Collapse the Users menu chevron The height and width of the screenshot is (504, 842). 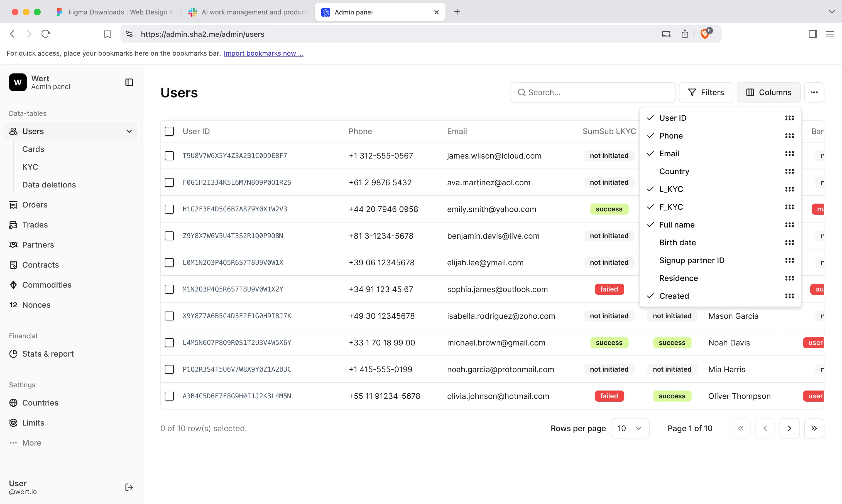coord(129,131)
